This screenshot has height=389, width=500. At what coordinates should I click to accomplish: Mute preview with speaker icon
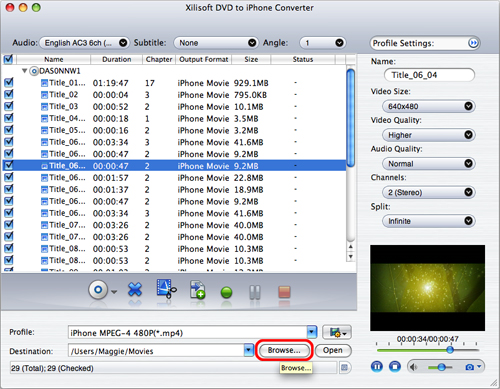[x=413, y=367]
